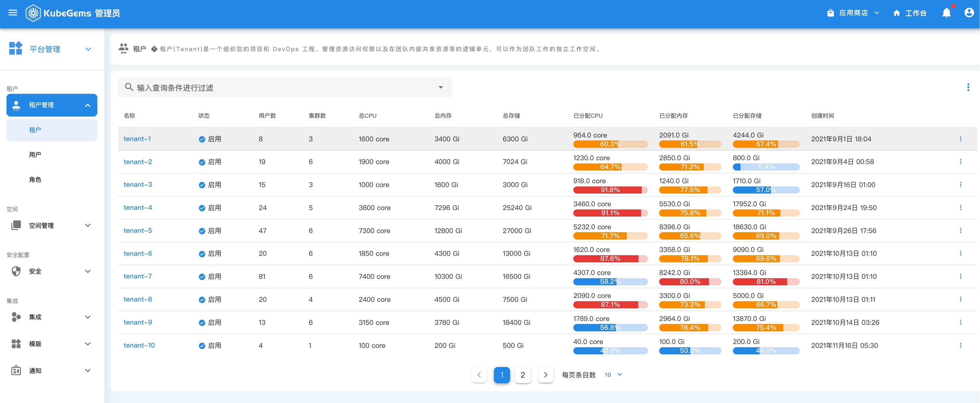This screenshot has height=403, width=980.
Task: Open the notifications bell
Action: coord(946,13)
